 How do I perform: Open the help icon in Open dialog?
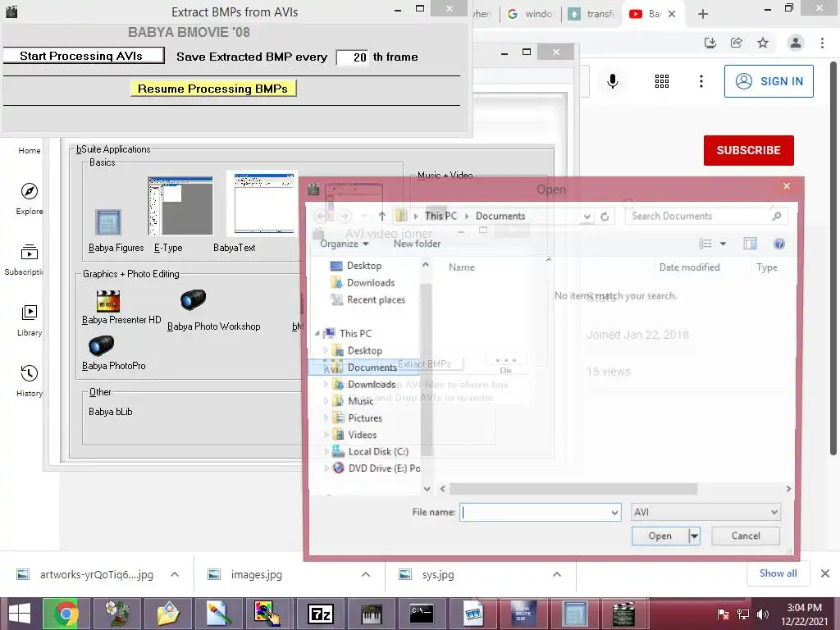click(x=779, y=244)
